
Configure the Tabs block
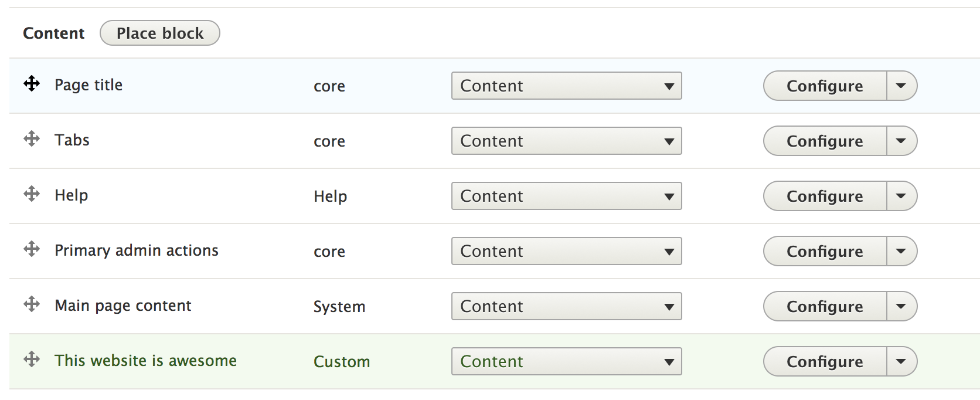[825, 141]
